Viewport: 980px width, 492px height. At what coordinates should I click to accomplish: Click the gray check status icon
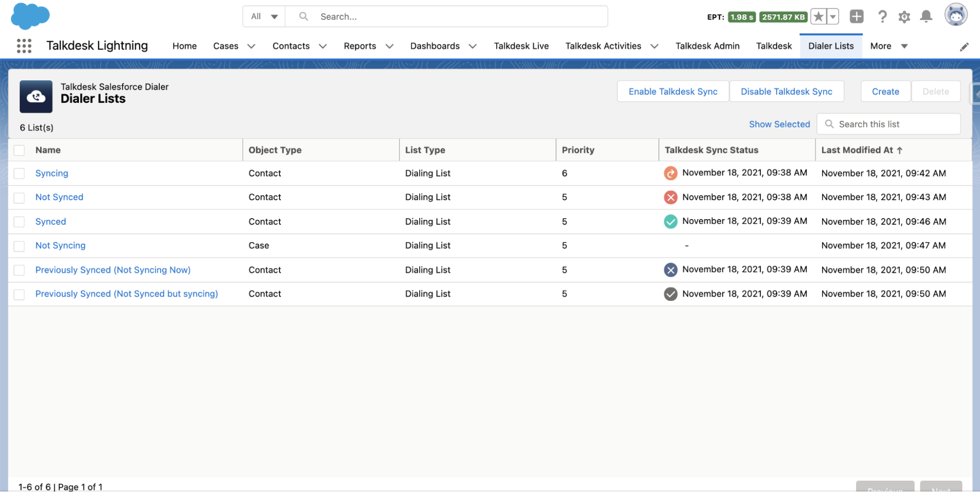click(671, 294)
